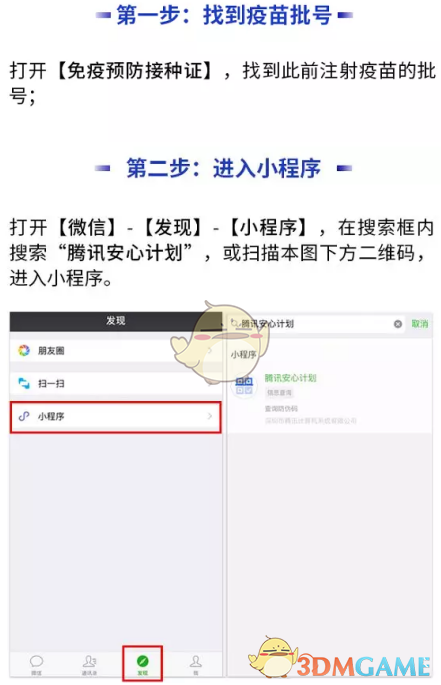
Task: Tap the 深圳市腾讯计算机系统有限公司 company text
Action: (310, 421)
